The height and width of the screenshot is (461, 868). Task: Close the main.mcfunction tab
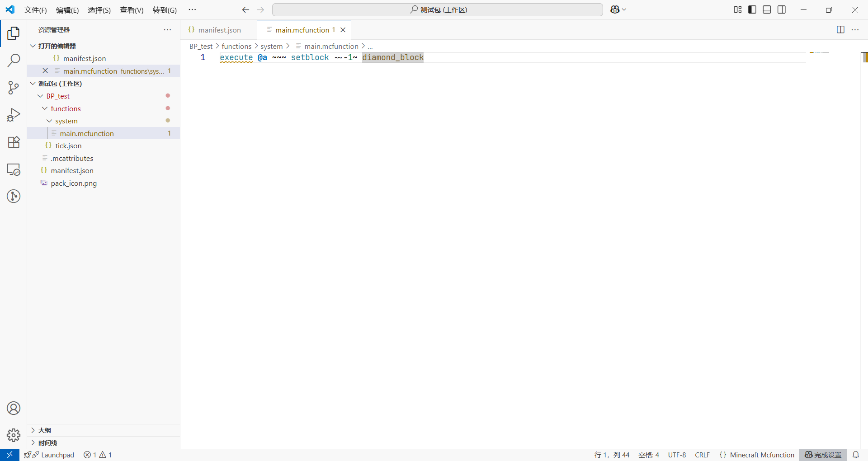pos(343,30)
